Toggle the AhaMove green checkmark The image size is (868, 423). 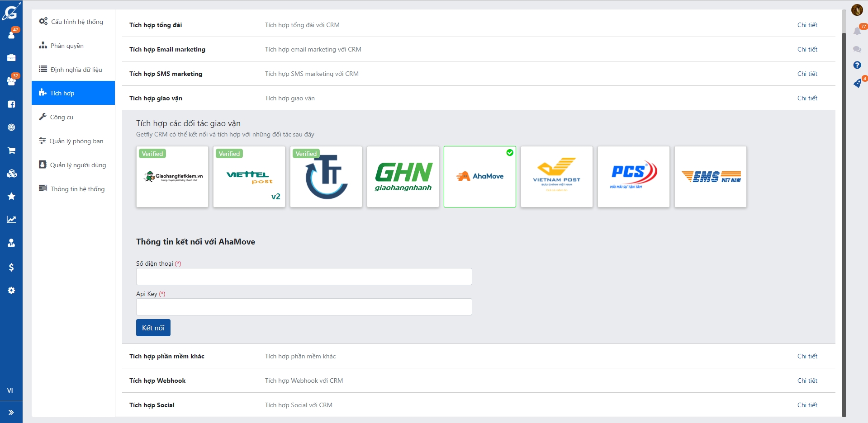[510, 153]
